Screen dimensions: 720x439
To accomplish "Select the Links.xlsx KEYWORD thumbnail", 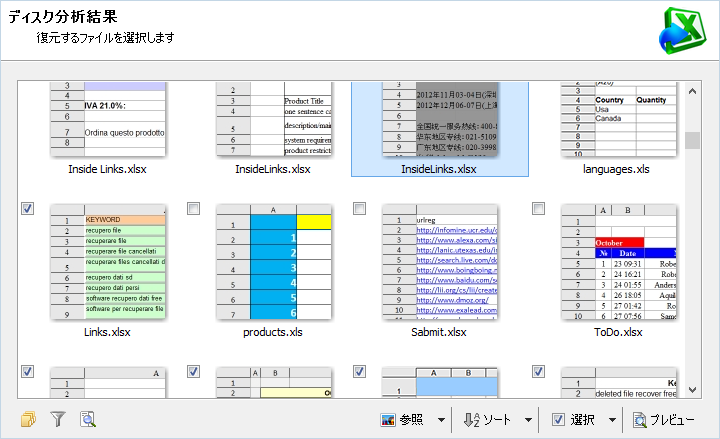I will (108, 262).
